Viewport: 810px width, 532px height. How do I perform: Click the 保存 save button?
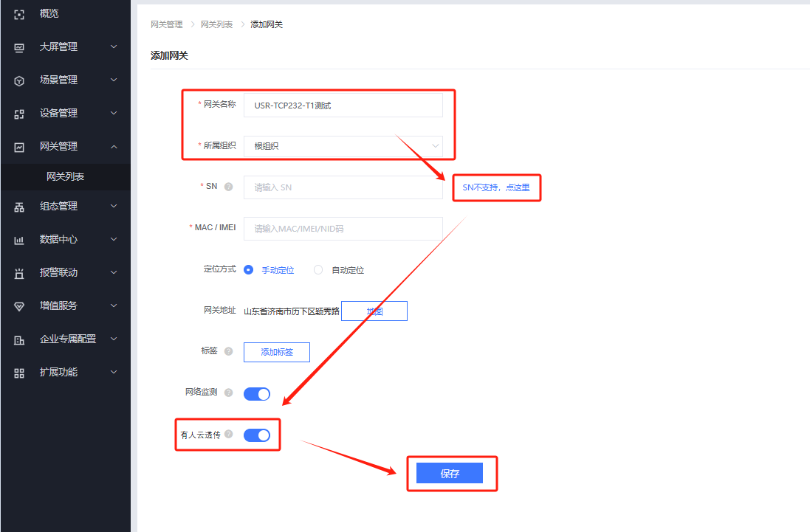click(450, 474)
